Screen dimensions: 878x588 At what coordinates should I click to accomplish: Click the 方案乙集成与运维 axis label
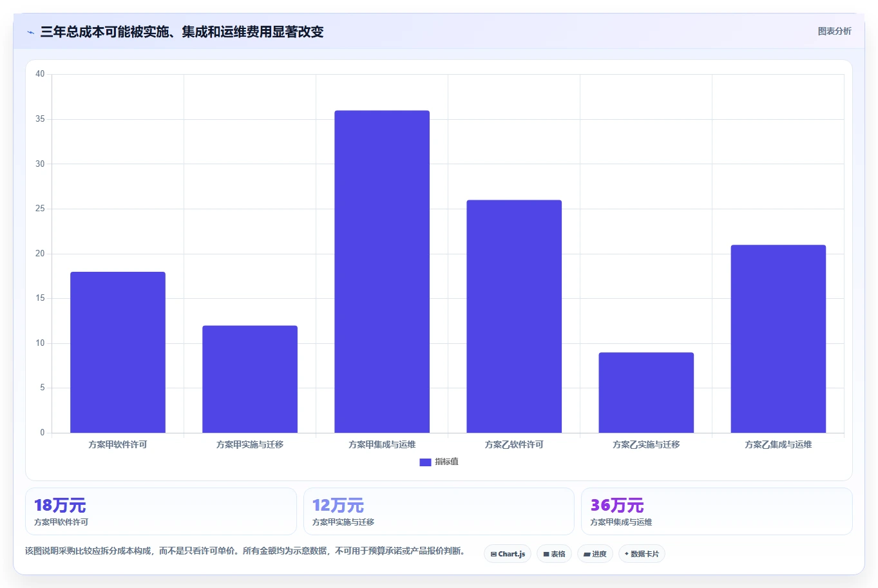[778, 444]
